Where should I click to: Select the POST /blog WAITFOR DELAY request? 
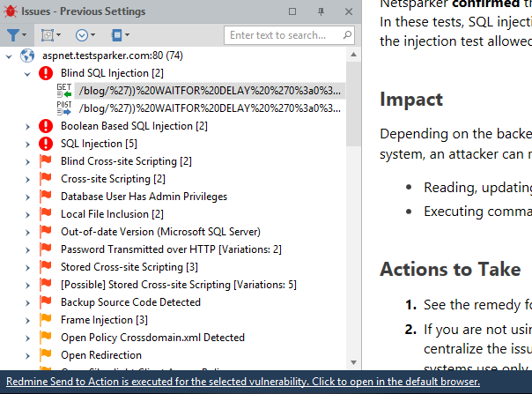click(209, 108)
